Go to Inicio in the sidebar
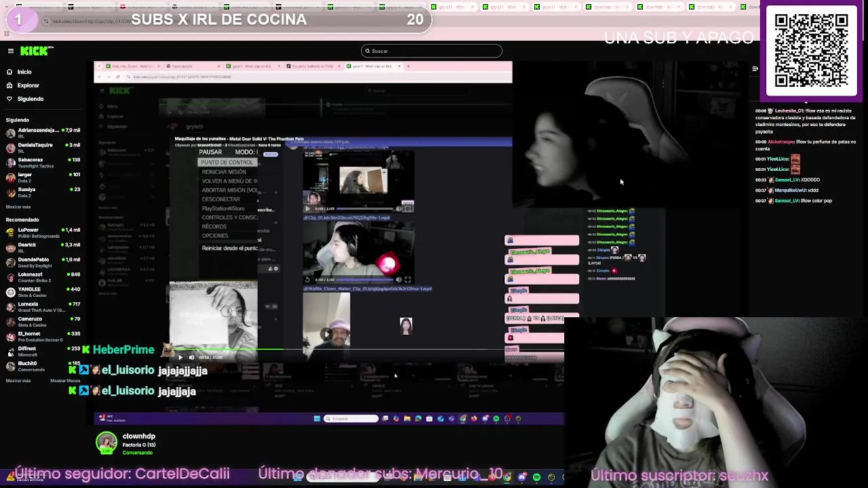 24,72
